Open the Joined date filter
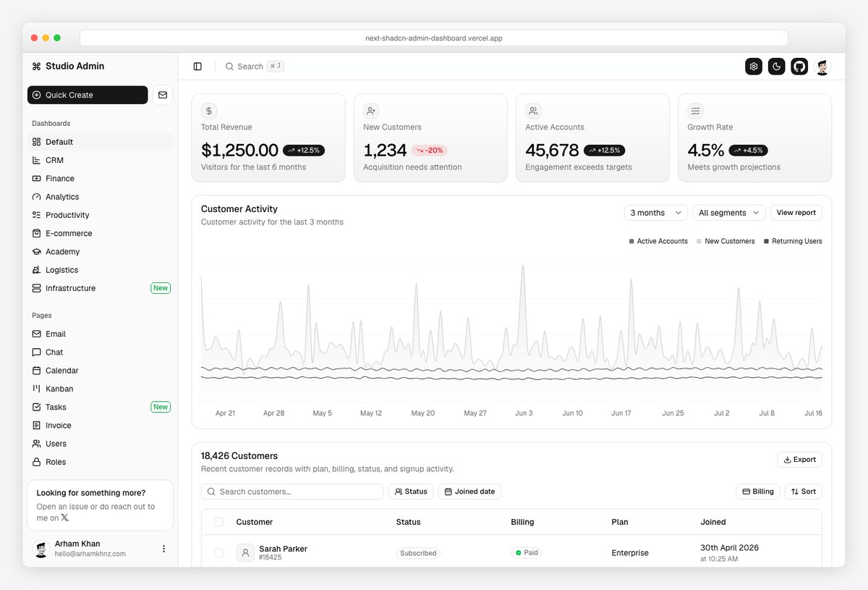Image resolution: width=868 pixels, height=590 pixels. 469,492
